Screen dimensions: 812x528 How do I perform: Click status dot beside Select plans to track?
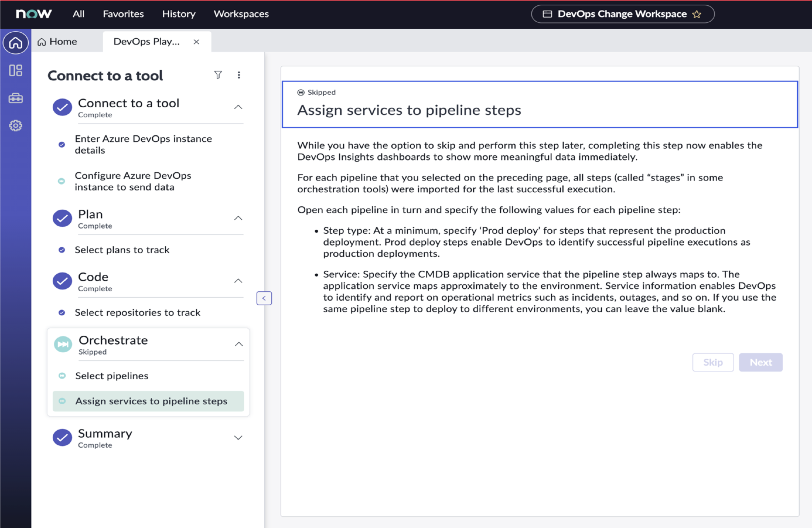(62, 250)
